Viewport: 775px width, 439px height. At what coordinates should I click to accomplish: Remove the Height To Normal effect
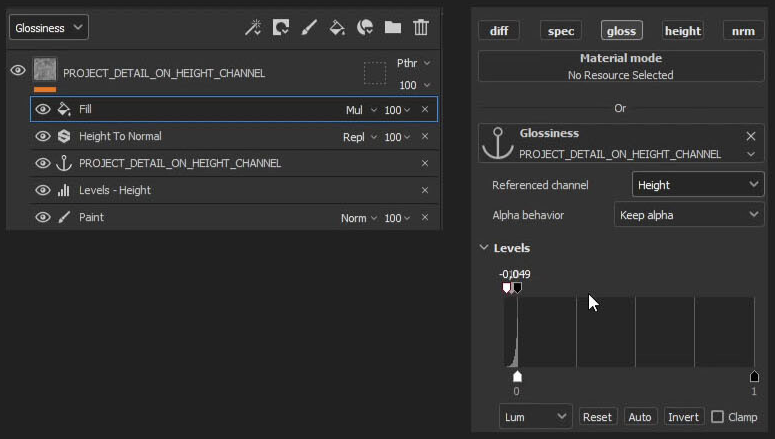[425, 136]
